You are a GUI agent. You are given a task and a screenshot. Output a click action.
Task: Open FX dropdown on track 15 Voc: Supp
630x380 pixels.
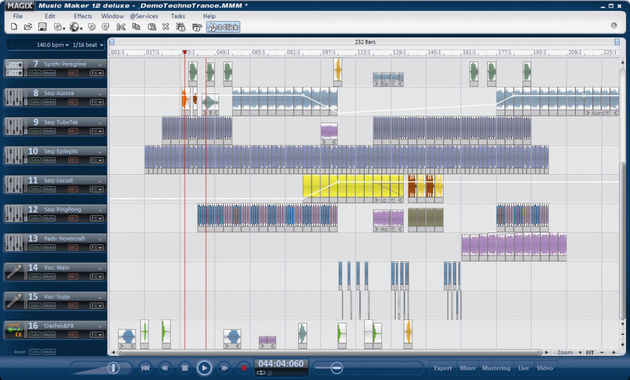[97, 306]
